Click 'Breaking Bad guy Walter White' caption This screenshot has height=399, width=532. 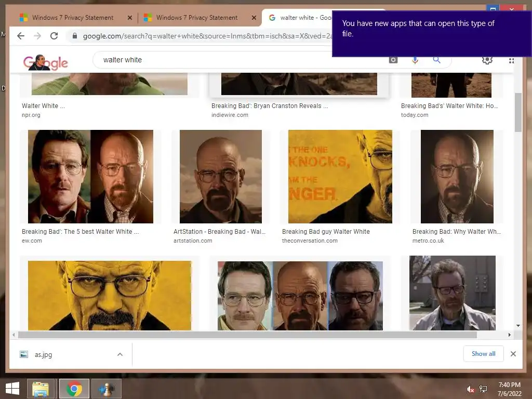point(326,232)
